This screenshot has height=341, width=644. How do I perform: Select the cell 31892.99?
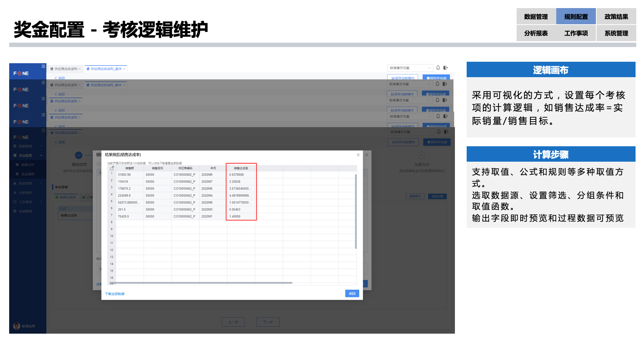(x=130, y=175)
